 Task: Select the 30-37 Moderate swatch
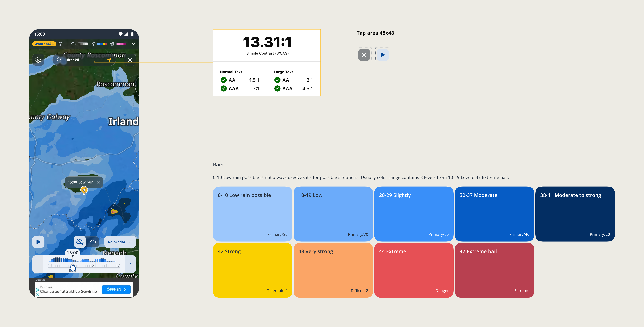pos(494,214)
